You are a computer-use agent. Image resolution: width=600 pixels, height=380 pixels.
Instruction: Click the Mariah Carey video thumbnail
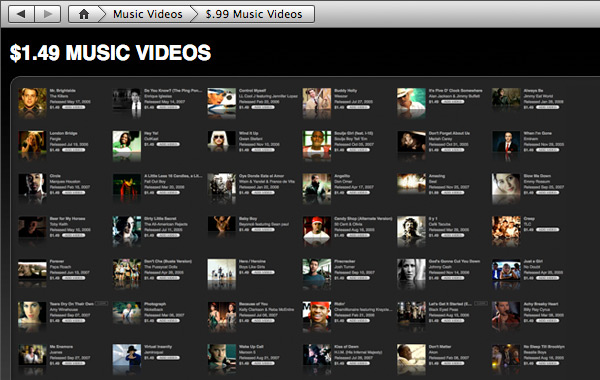pyautogui.click(x=411, y=143)
